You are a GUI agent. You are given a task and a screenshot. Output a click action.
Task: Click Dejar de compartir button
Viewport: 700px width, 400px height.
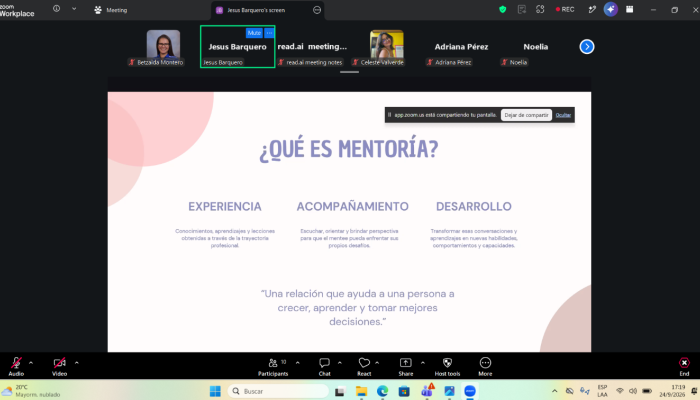point(526,115)
